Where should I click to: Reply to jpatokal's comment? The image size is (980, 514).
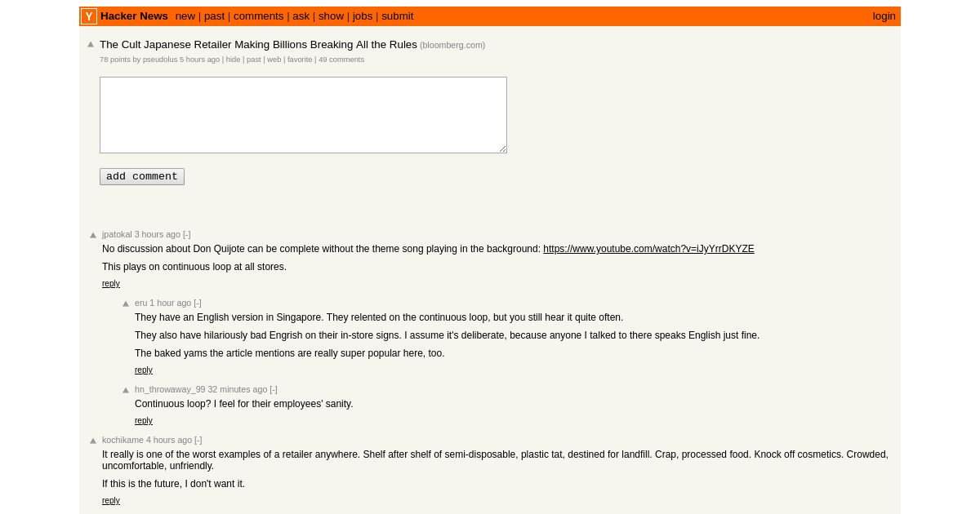click(x=111, y=284)
